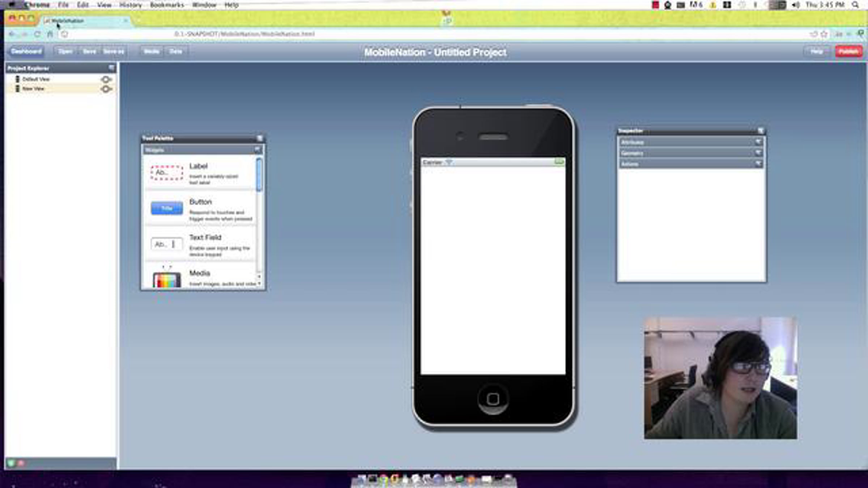Add view with green plus icon
Image resolution: width=868 pixels, height=488 pixels.
[x=11, y=463]
